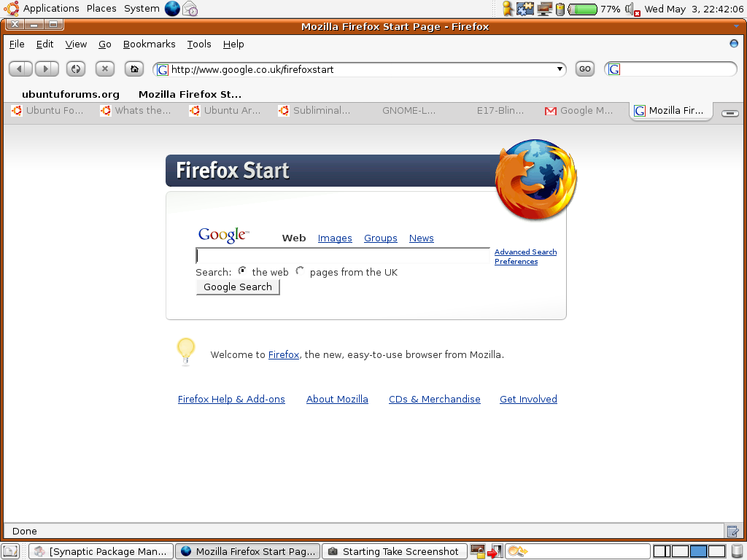Viewport: 747px width, 560px height.
Task: Open the Groups search link
Action: point(381,238)
